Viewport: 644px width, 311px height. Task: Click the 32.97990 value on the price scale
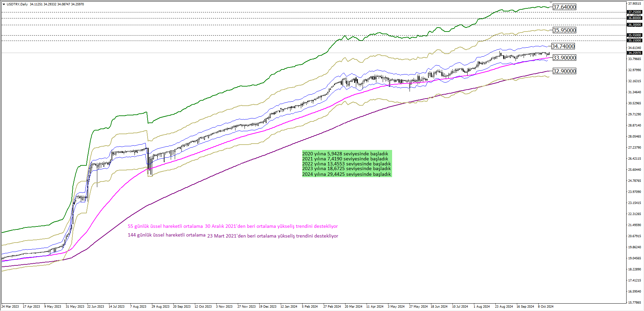click(x=634, y=70)
